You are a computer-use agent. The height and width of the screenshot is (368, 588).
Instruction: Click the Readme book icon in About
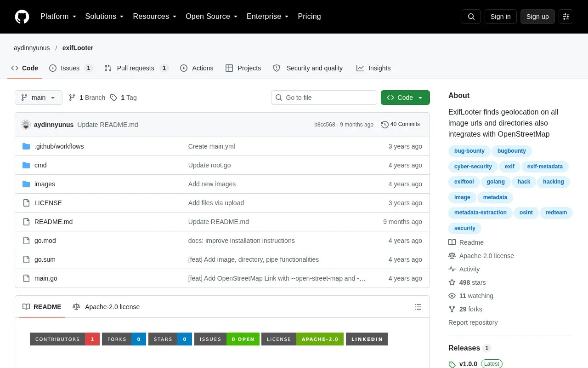[x=452, y=242]
